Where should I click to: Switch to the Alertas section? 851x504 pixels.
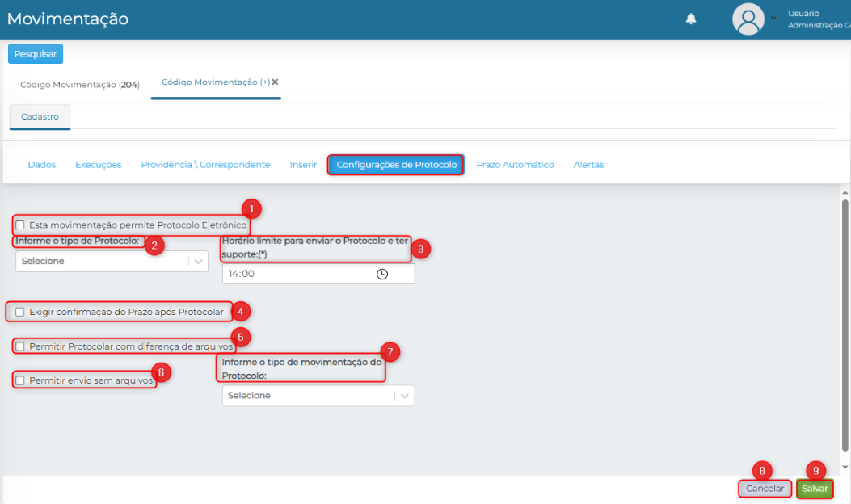589,165
